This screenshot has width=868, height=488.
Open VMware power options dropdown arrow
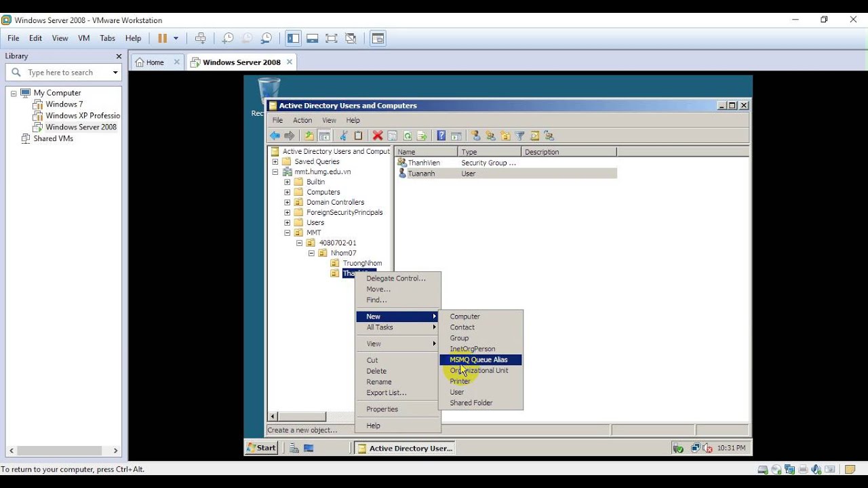pyautogui.click(x=176, y=39)
